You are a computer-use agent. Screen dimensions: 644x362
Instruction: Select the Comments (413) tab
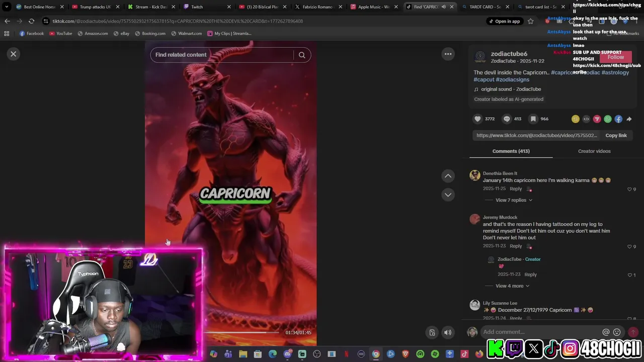point(511,151)
